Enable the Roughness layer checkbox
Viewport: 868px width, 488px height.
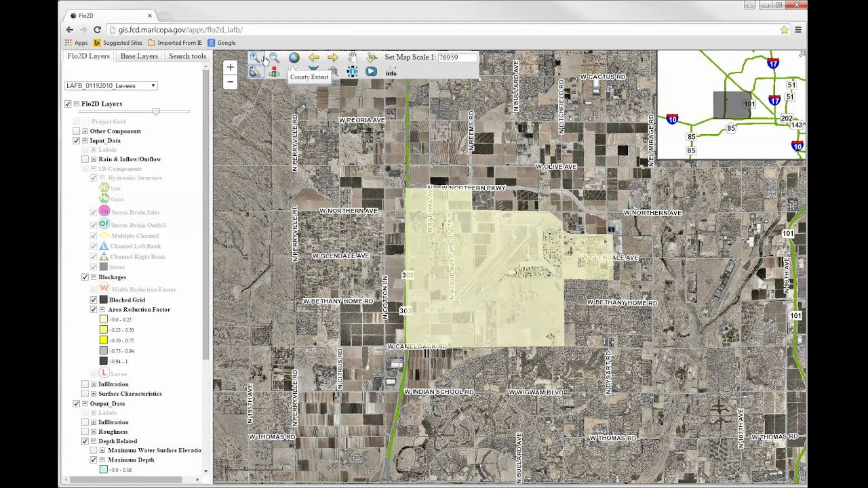pyautogui.click(x=85, y=432)
